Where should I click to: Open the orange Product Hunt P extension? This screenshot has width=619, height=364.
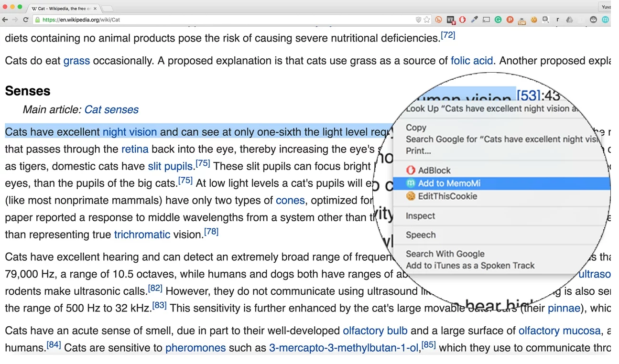[510, 20]
